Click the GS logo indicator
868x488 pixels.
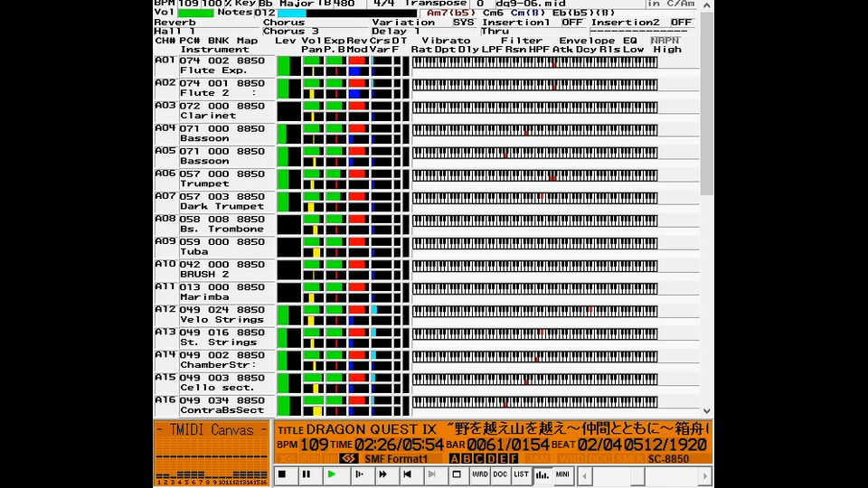[x=348, y=458]
